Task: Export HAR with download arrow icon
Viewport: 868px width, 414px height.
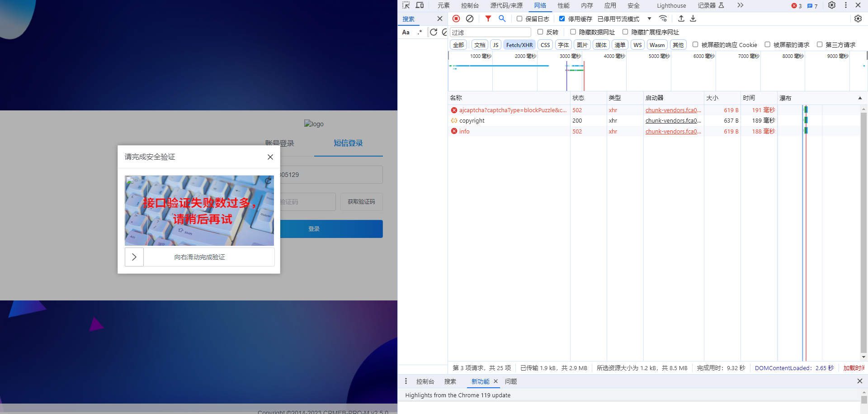Action: click(x=693, y=19)
